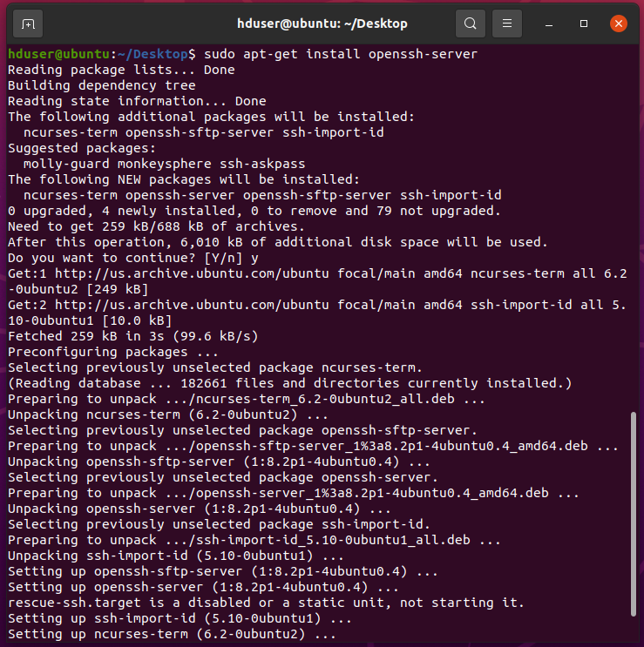Click the line Preconfiguring packages ...

click(113, 352)
